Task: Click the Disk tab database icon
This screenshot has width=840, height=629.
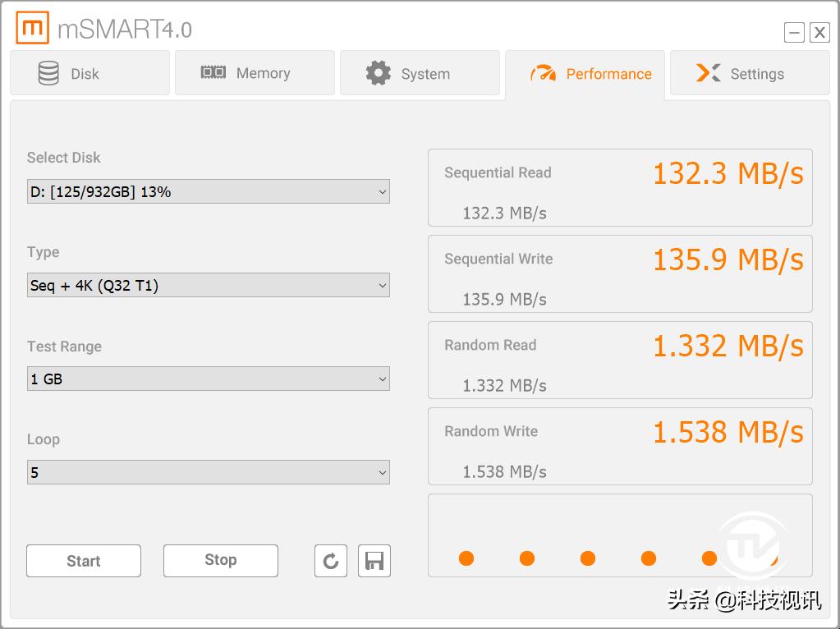Action: pos(48,73)
